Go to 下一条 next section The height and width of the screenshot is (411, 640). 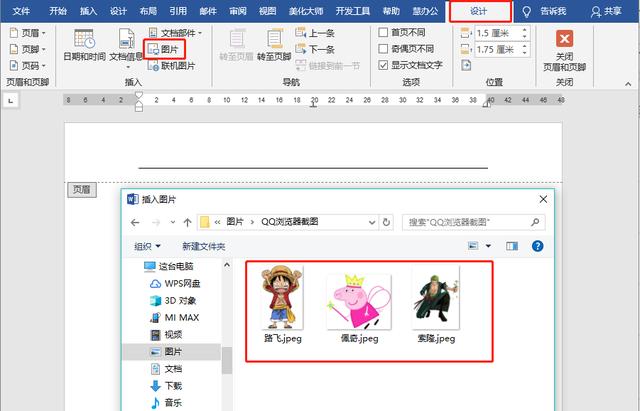[315, 49]
